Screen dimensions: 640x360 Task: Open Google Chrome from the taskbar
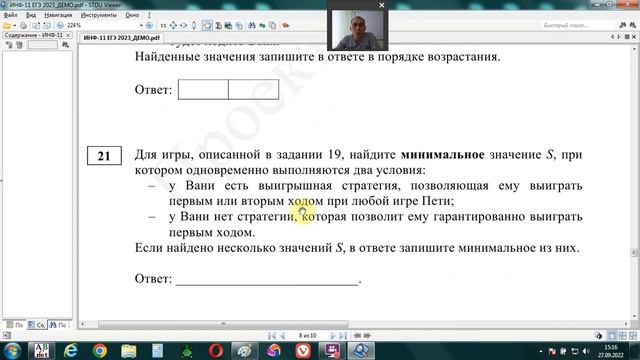point(100,351)
